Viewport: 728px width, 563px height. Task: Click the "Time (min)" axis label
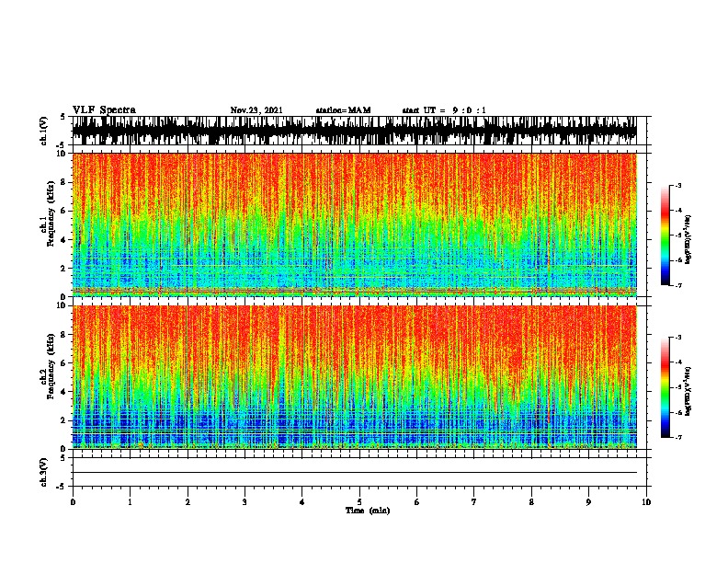click(x=368, y=511)
